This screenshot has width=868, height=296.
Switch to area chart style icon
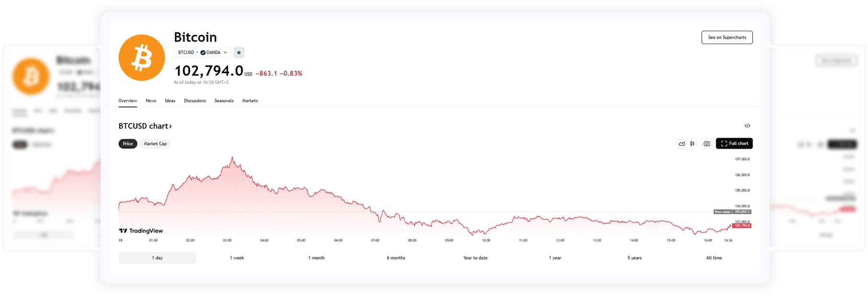(x=682, y=143)
